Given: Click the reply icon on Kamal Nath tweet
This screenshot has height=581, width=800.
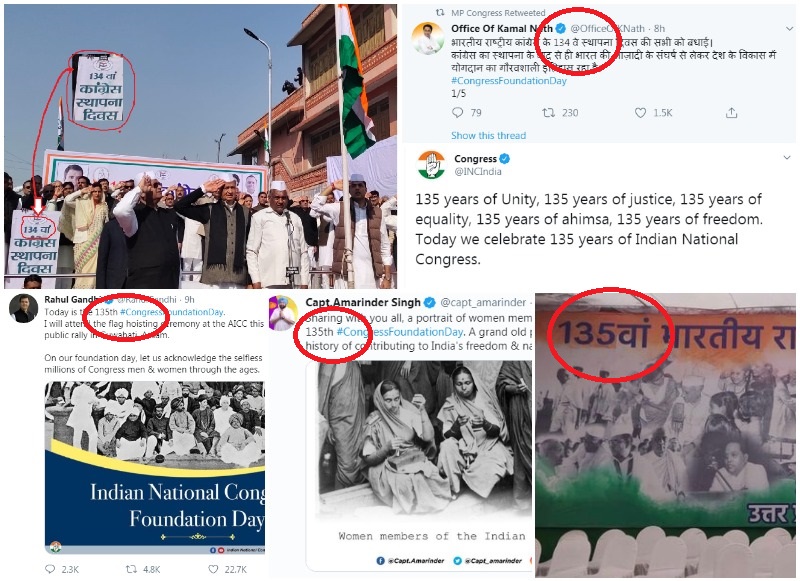Looking at the screenshot, I should click(458, 113).
